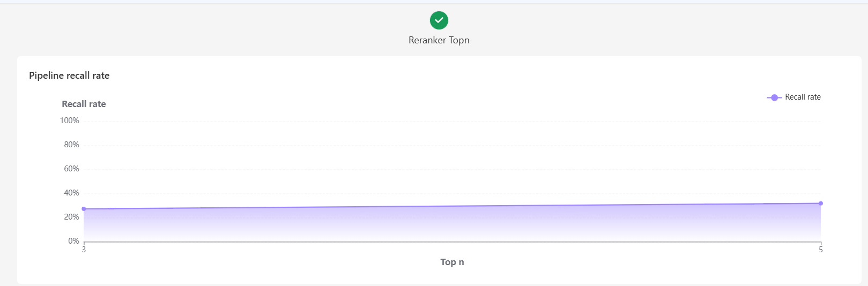Viewport: 868px width, 286px height.
Task: Click the 100% y-axis label
Action: point(70,121)
